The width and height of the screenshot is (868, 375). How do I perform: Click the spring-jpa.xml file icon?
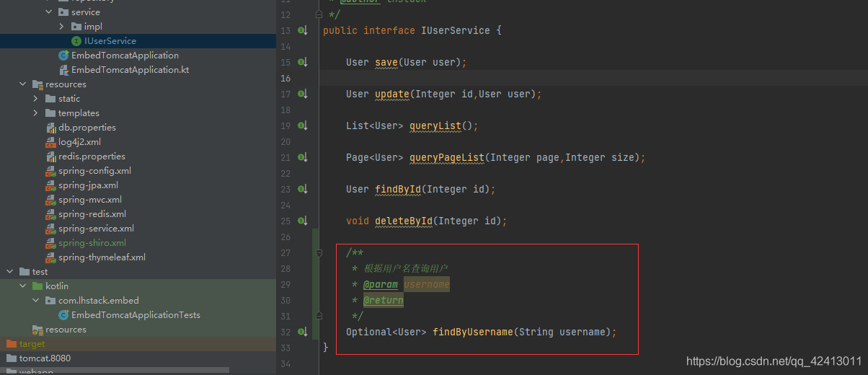point(50,185)
